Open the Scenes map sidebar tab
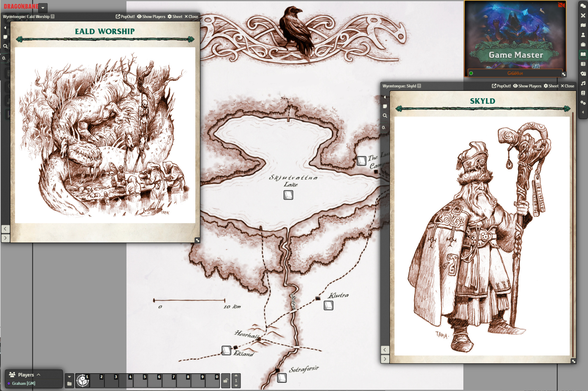The width and height of the screenshot is (588, 391). tap(583, 25)
